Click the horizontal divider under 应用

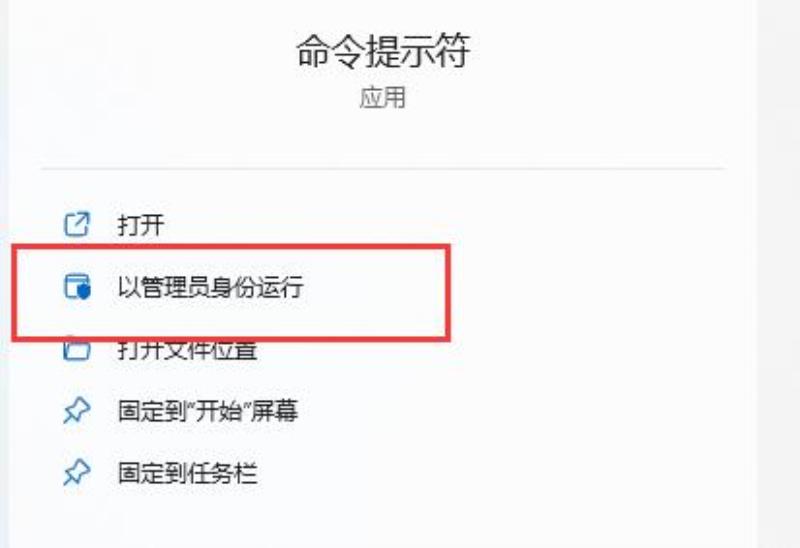383,168
